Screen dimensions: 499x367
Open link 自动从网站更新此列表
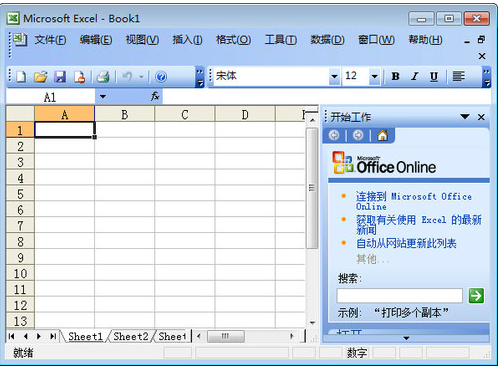[x=406, y=243]
